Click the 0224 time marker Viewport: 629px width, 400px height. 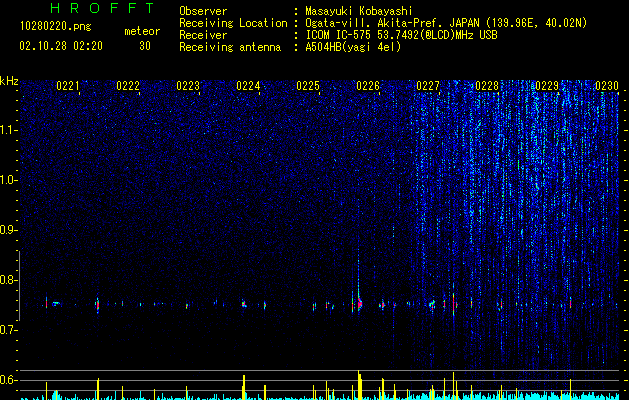click(248, 86)
